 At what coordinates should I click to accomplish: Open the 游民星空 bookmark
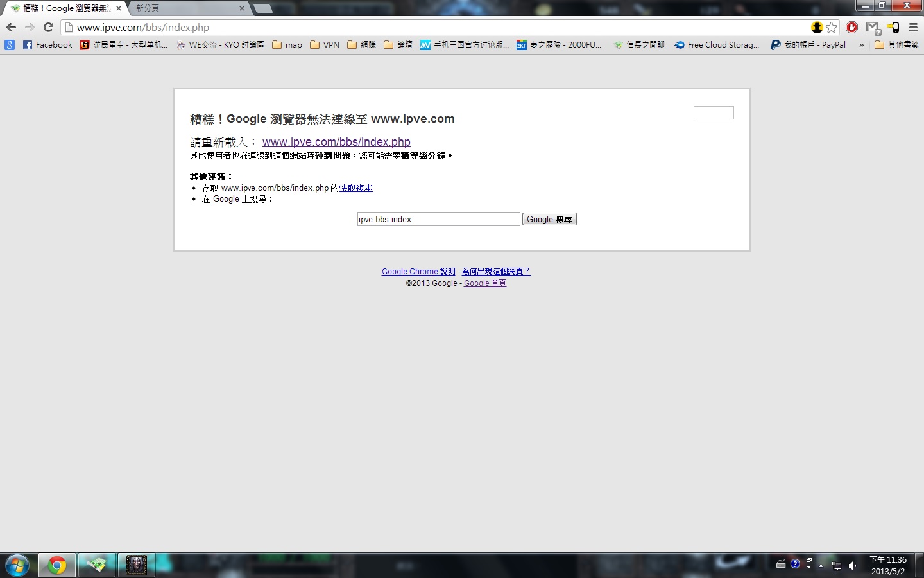124,45
